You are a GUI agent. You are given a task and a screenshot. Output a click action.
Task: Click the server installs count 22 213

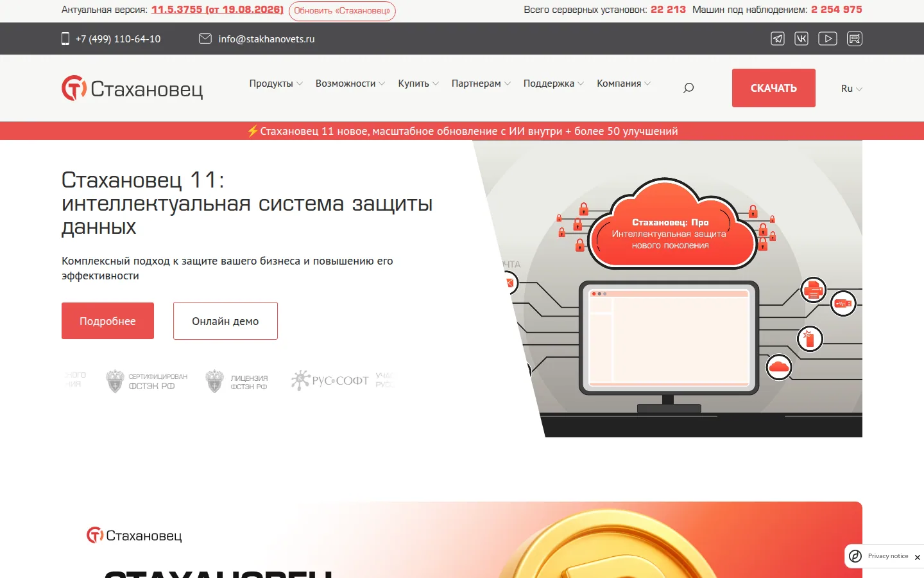[668, 10]
